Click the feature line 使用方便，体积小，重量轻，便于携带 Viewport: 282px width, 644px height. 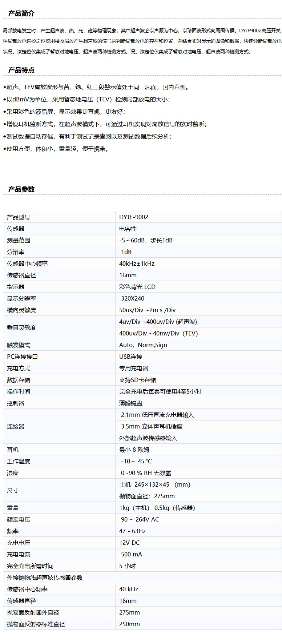coord(56,149)
